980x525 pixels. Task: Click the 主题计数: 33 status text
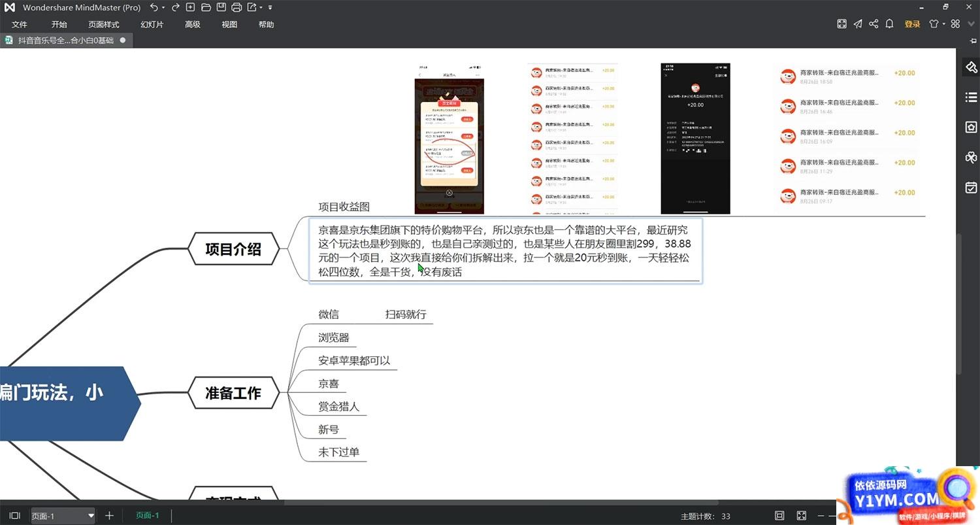706,517
